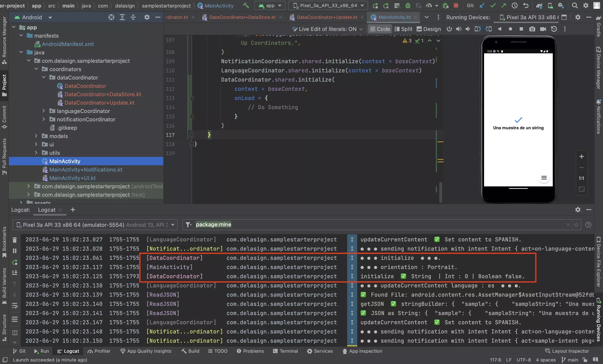The width and height of the screenshot is (603, 364).
Task: Open AndroidManifest.xml in project tree
Action: [x=68, y=44]
